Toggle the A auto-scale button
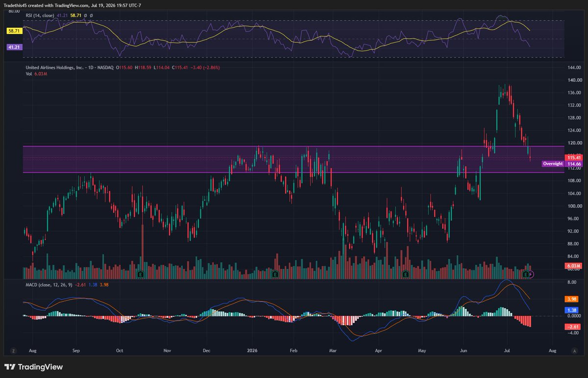The height and width of the screenshot is (378, 588). [x=574, y=351]
